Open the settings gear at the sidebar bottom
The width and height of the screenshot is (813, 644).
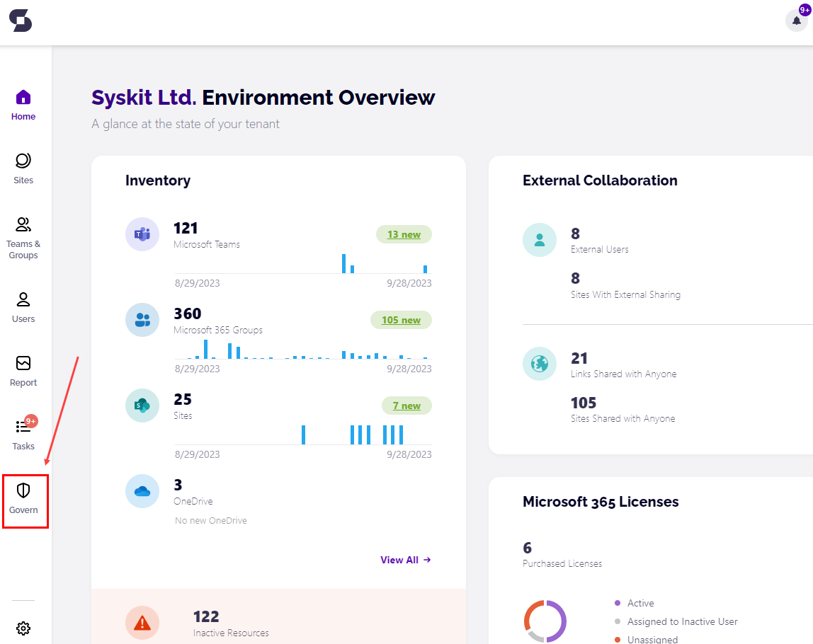pyautogui.click(x=23, y=628)
